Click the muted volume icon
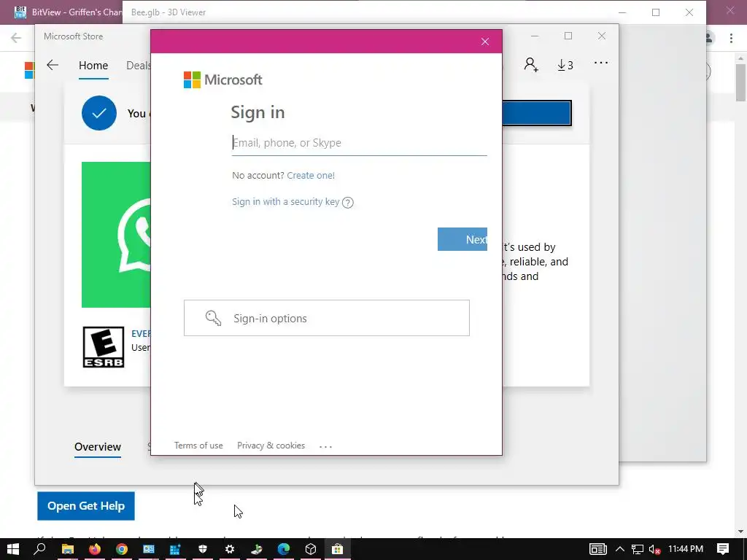The image size is (747, 560). (x=654, y=549)
